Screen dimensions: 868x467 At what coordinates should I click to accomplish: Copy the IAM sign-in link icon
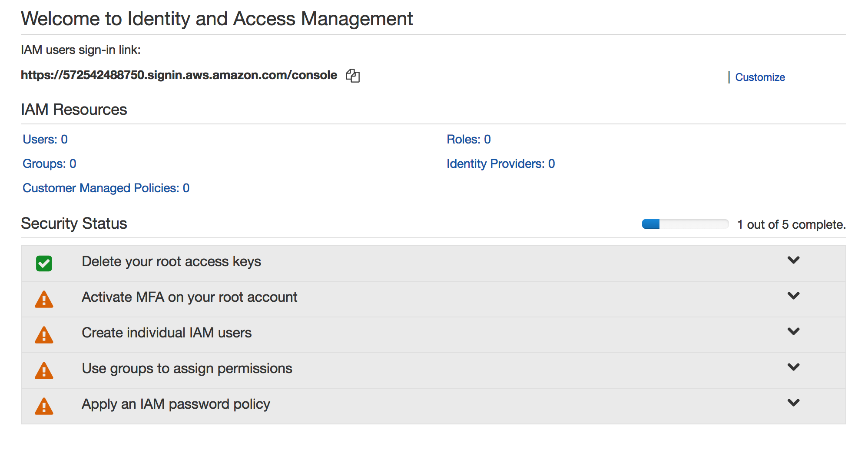353,76
